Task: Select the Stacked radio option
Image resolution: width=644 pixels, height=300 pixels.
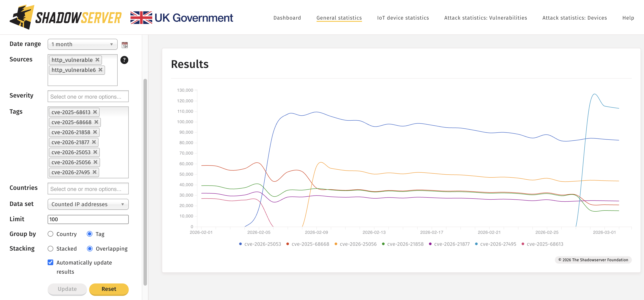Action: 50,248
